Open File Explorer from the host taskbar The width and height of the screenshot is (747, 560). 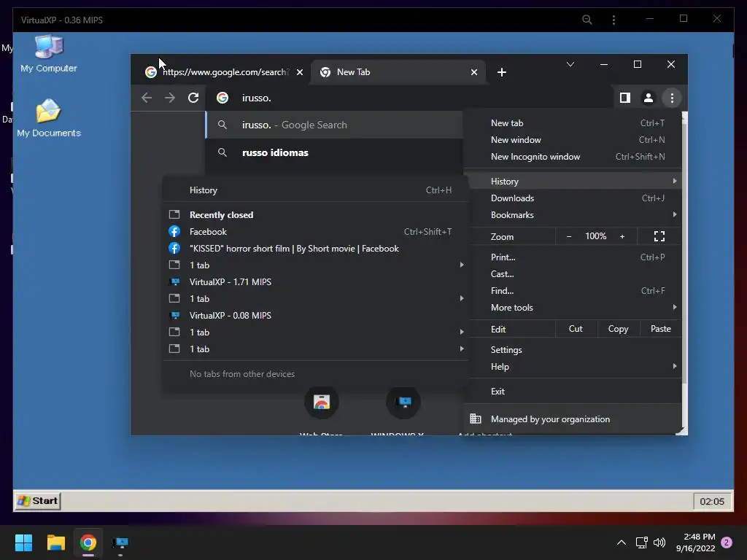coord(55,542)
